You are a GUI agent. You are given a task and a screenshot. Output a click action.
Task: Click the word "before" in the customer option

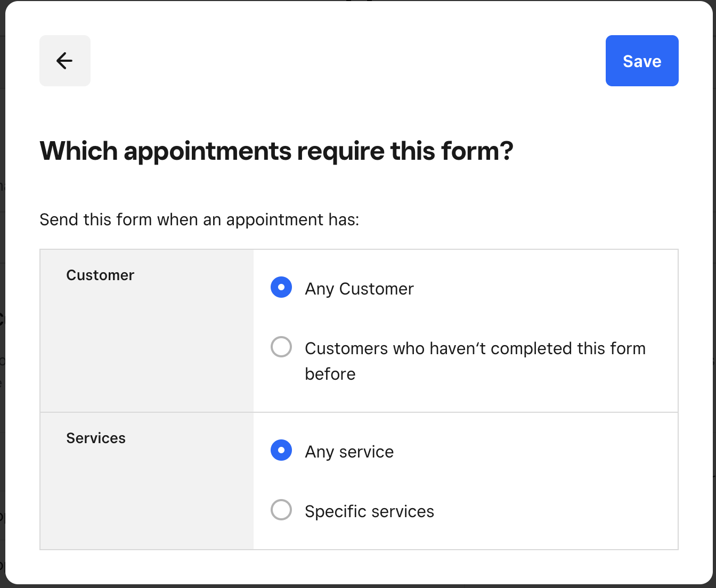pyautogui.click(x=330, y=374)
